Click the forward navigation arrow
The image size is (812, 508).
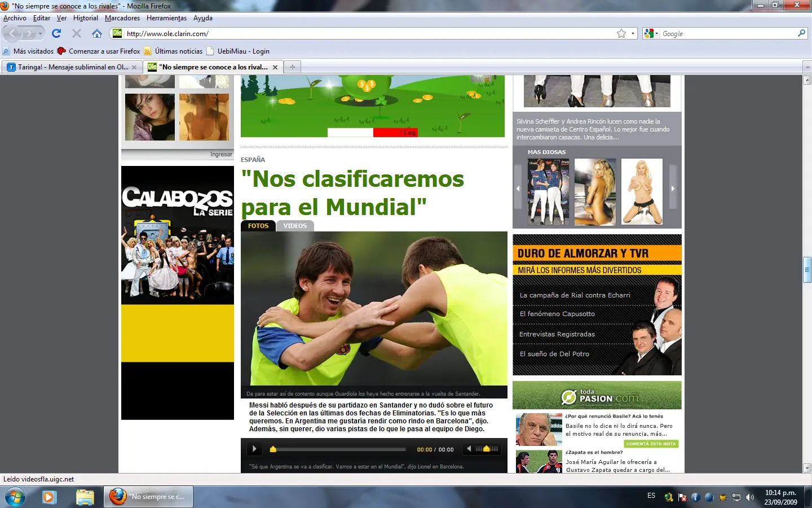coord(29,34)
